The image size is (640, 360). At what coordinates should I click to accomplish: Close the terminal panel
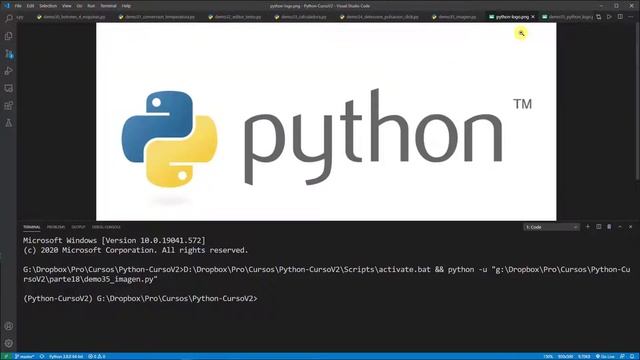click(x=630, y=227)
